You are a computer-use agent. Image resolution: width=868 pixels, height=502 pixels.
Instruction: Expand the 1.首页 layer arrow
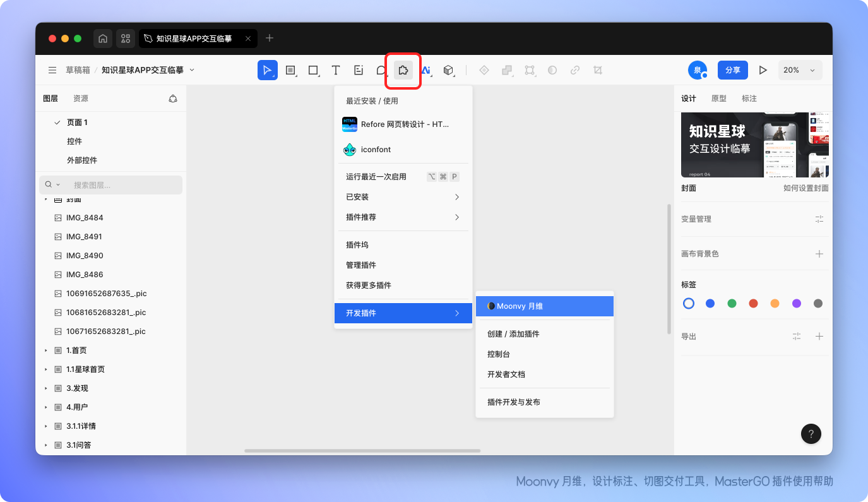(46, 350)
